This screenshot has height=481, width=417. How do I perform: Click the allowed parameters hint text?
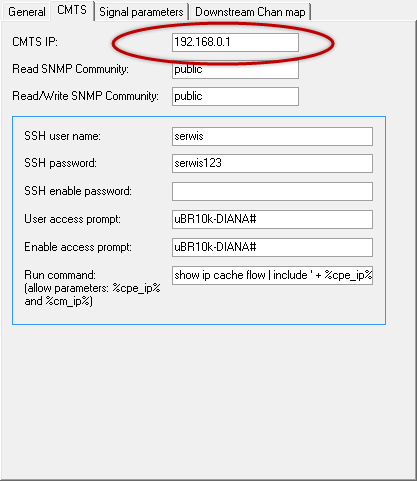pyautogui.click(x=92, y=295)
